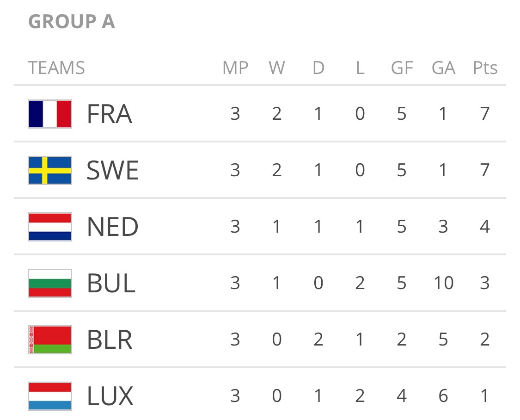Click the TEAMS column header

[56, 68]
